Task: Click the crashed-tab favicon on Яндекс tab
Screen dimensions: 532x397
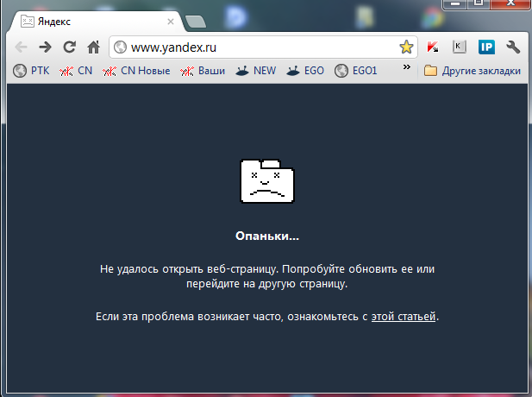Action: (27, 22)
